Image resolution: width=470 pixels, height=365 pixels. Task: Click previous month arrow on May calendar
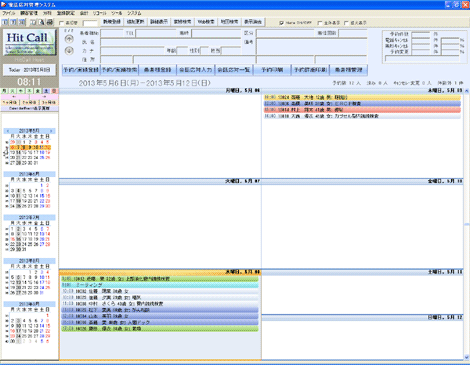(8, 131)
